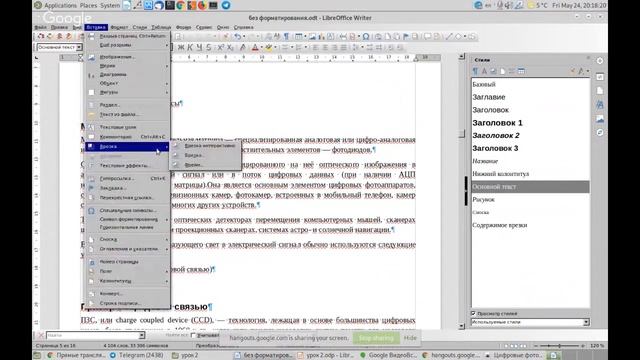The height and width of the screenshot is (360, 640).
Task: Click the yellow highlighting color button
Action: point(269,47)
